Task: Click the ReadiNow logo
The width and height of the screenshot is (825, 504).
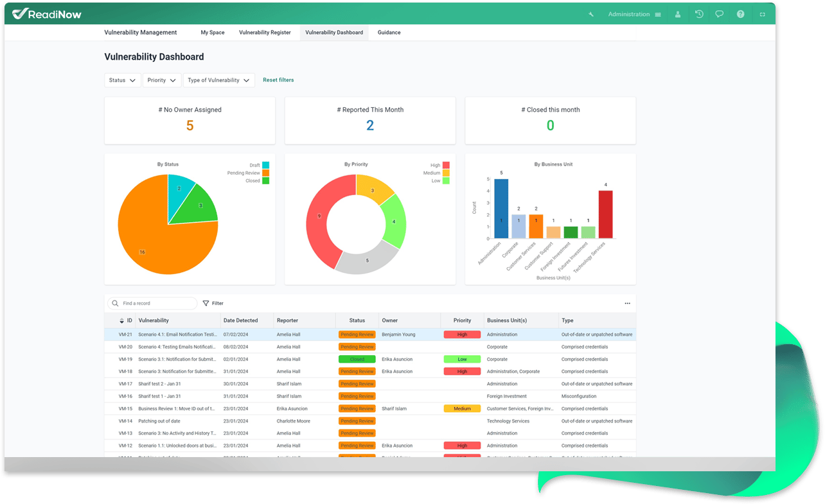Action: pyautogui.click(x=46, y=13)
